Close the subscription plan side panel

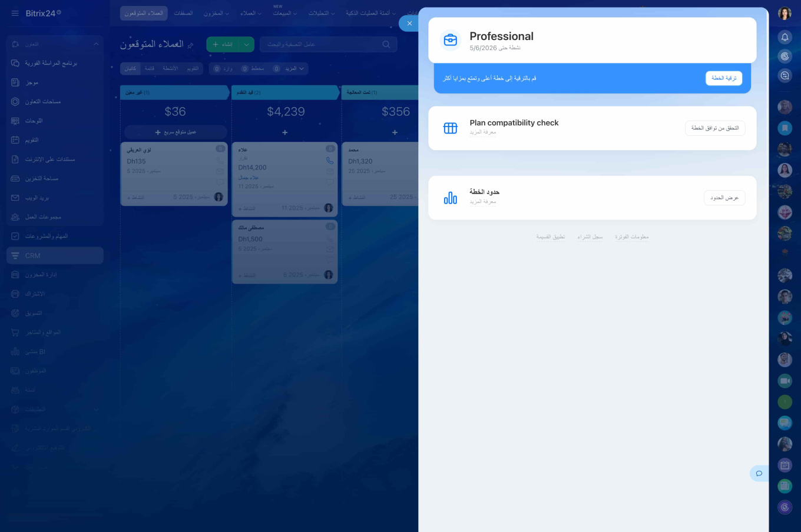409,24
